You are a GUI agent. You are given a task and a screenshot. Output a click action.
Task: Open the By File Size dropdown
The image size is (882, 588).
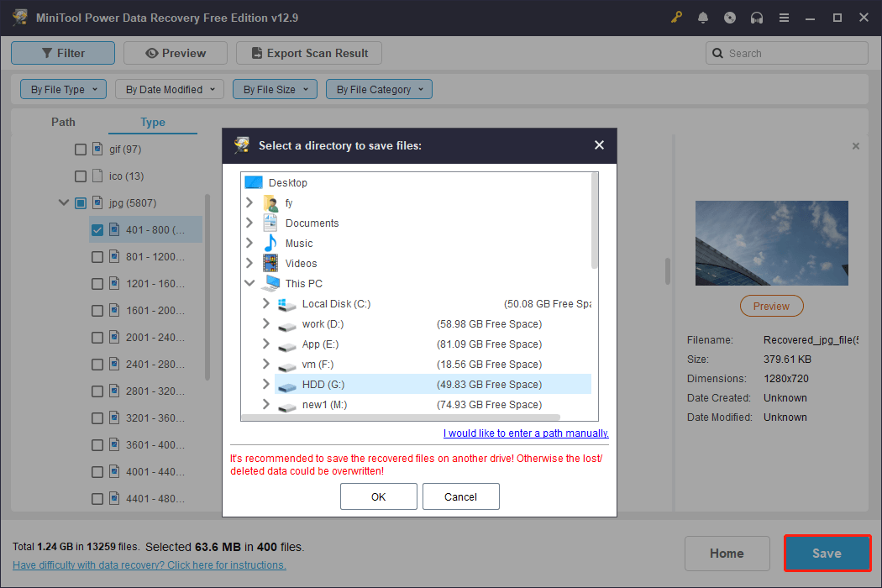tap(275, 89)
